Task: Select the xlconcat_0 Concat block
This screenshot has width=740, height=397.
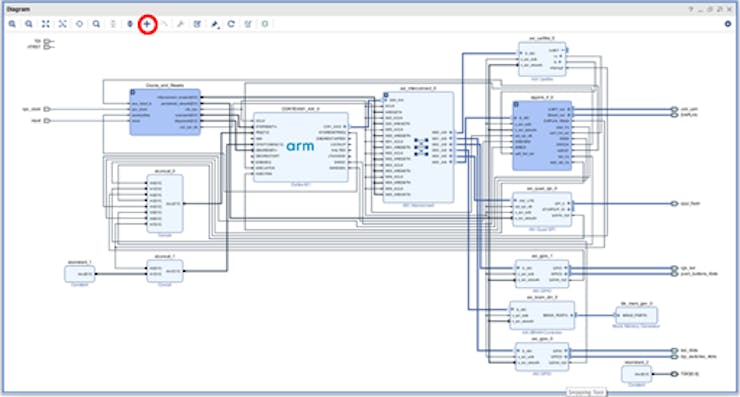Action: pos(165,203)
